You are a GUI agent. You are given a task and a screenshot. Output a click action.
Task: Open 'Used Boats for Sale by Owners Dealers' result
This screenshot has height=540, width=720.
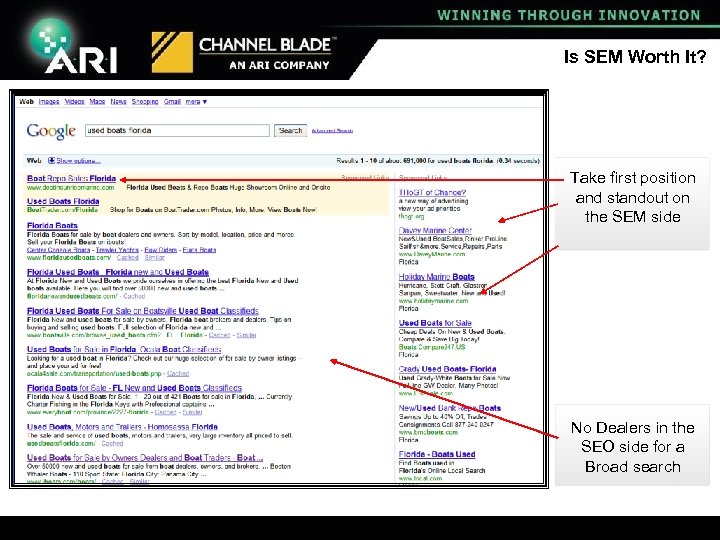(145, 458)
